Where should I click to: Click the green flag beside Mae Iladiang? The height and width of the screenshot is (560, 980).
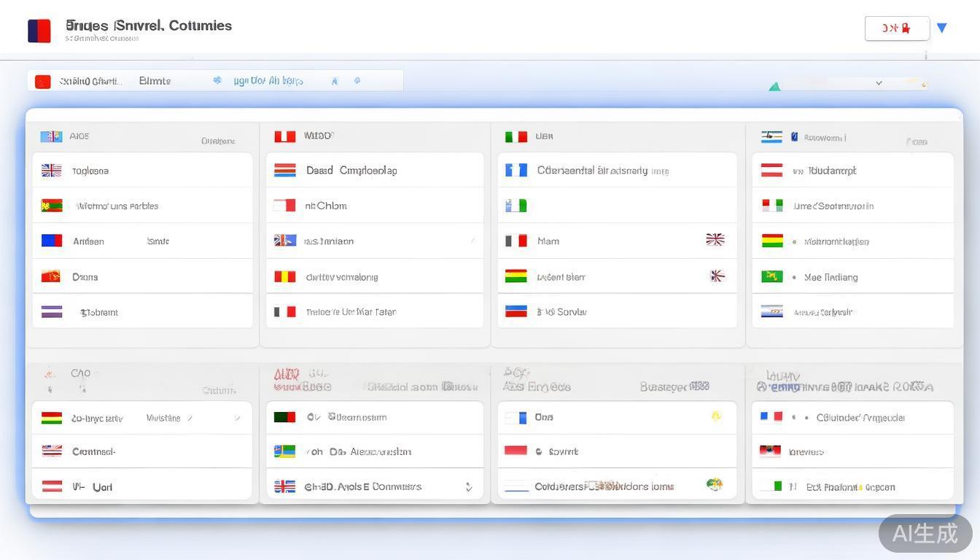pos(771,276)
